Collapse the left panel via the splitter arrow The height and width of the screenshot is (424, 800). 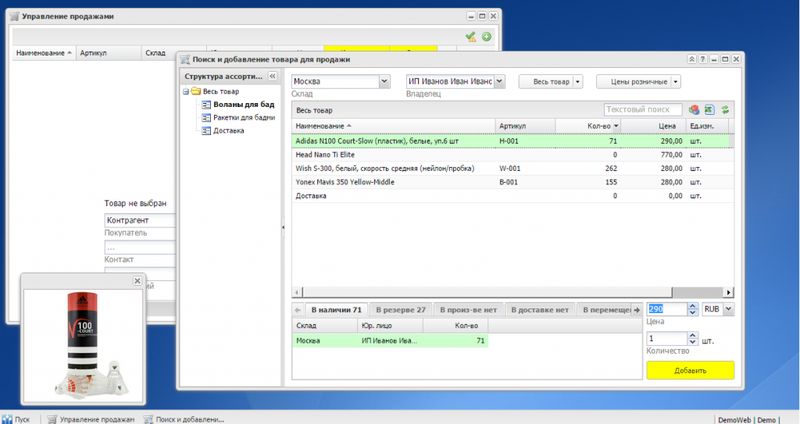click(x=283, y=227)
